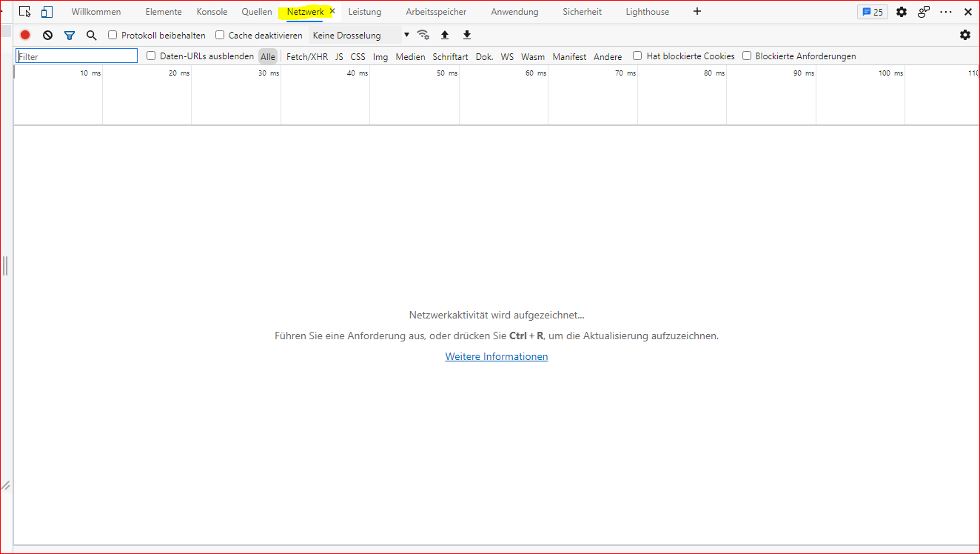Image resolution: width=980 pixels, height=554 pixels.
Task: Click the 50 ms timeline marker
Action: 446,73
